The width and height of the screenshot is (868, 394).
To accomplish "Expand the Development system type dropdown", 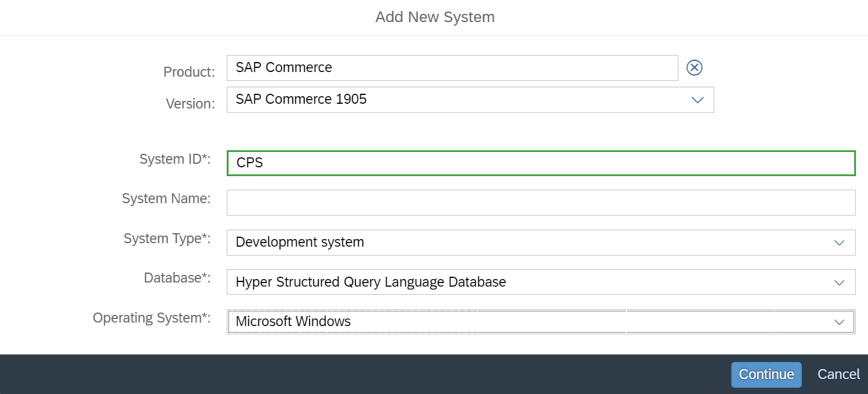I will 529,242.
